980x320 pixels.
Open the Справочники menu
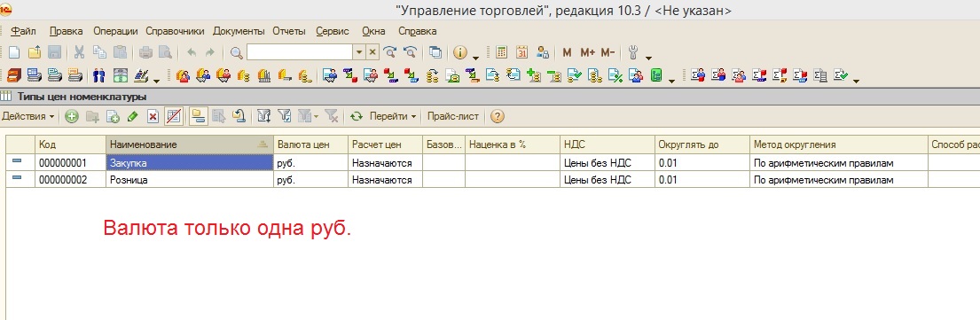point(175,31)
